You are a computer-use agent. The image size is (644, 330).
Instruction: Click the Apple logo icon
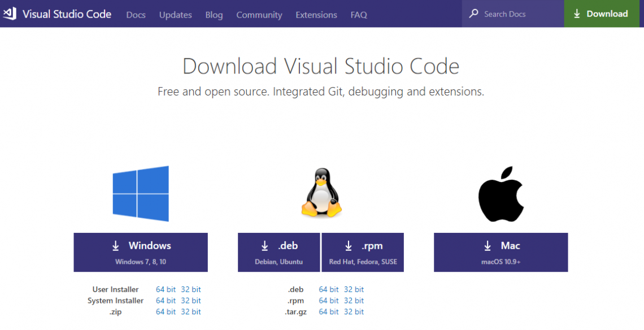tap(501, 194)
